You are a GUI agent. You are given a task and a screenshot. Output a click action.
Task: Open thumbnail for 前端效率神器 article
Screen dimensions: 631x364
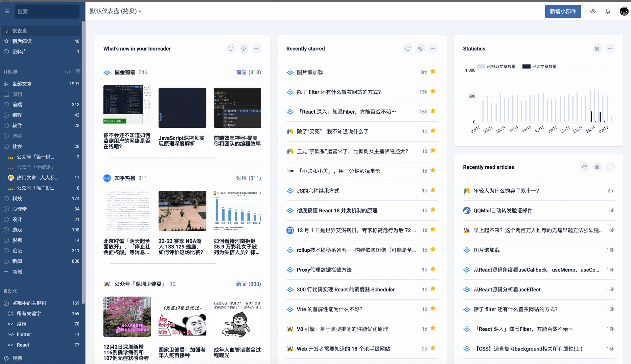click(237, 108)
